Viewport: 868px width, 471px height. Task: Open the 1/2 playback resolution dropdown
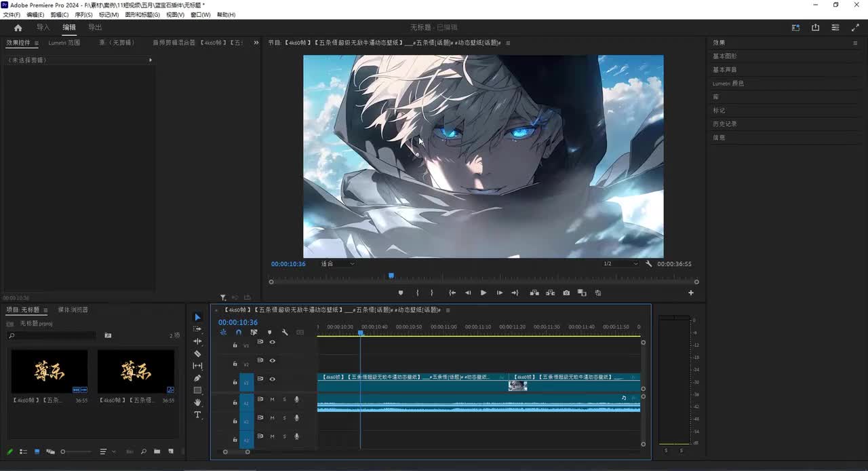pos(620,264)
